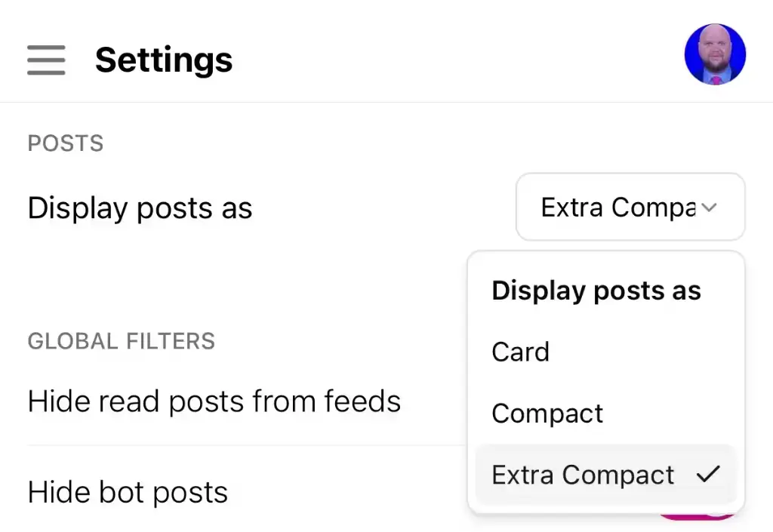
Task: Tap the 'Extra Compa' text in dropdown box
Action: (617, 208)
